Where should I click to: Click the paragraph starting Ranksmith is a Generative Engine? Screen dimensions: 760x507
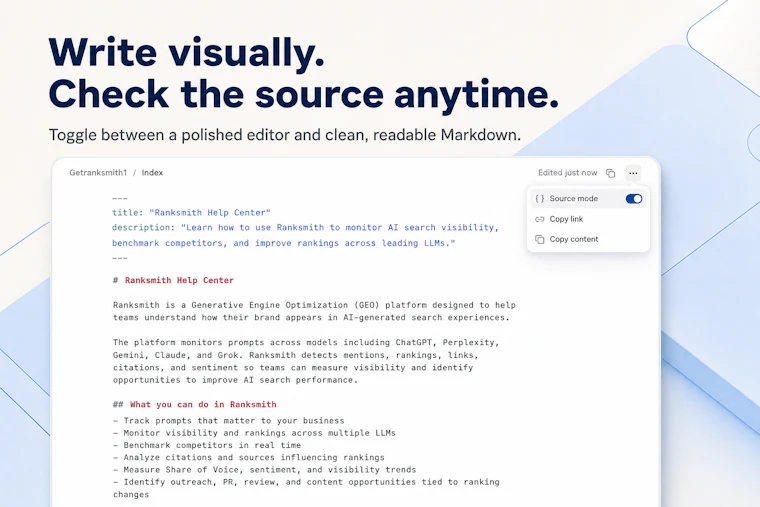(x=314, y=311)
